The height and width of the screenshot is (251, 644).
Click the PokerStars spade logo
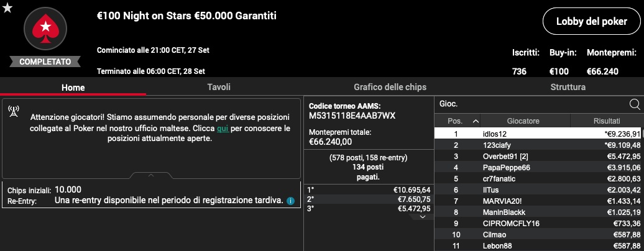[45, 29]
